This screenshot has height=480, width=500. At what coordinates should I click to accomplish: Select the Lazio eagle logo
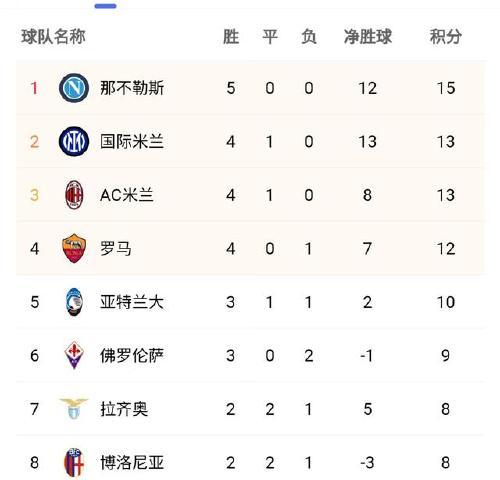point(74,409)
